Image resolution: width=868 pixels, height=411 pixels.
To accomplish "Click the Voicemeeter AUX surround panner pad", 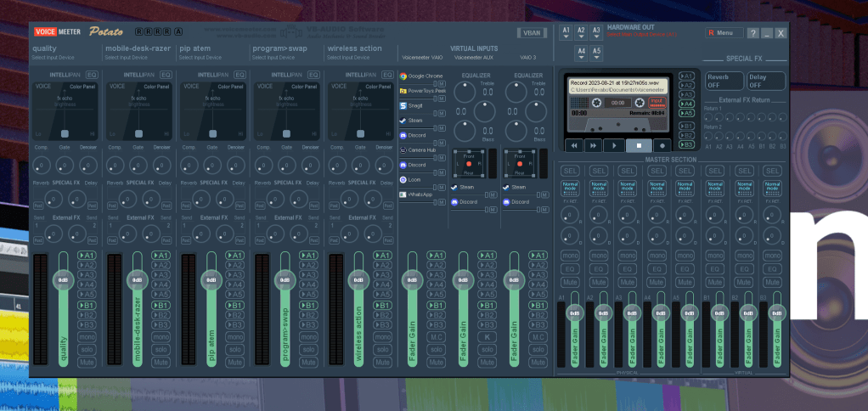I will click(468, 164).
